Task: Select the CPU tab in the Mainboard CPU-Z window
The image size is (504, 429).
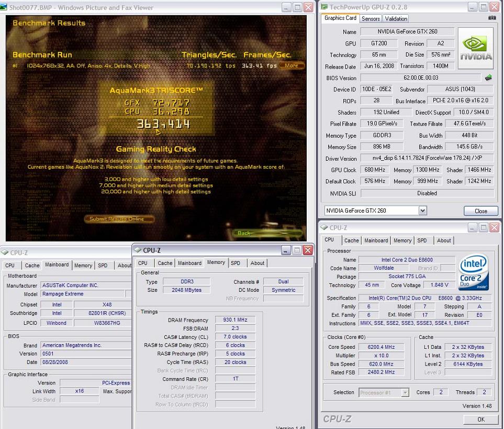Action: [x=10, y=266]
